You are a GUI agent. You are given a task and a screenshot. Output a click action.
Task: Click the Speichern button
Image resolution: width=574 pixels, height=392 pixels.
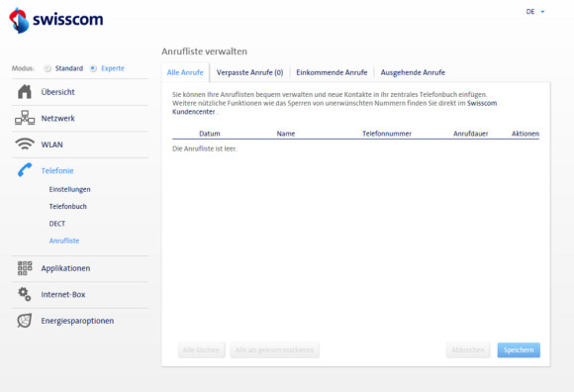tap(519, 350)
